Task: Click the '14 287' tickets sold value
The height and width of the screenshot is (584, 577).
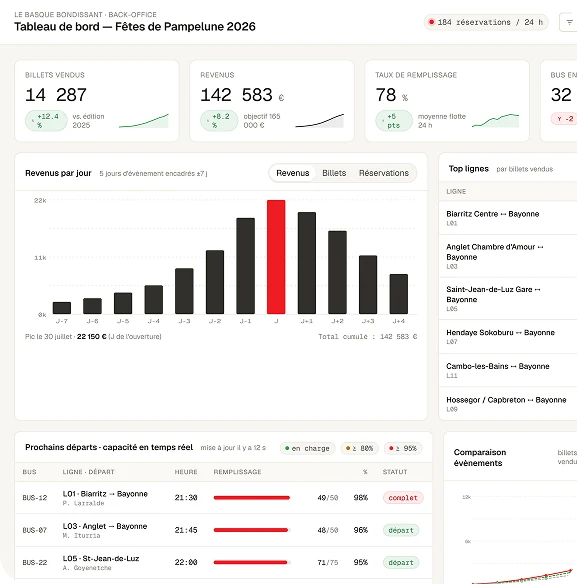Action: [x=56, y=95]
